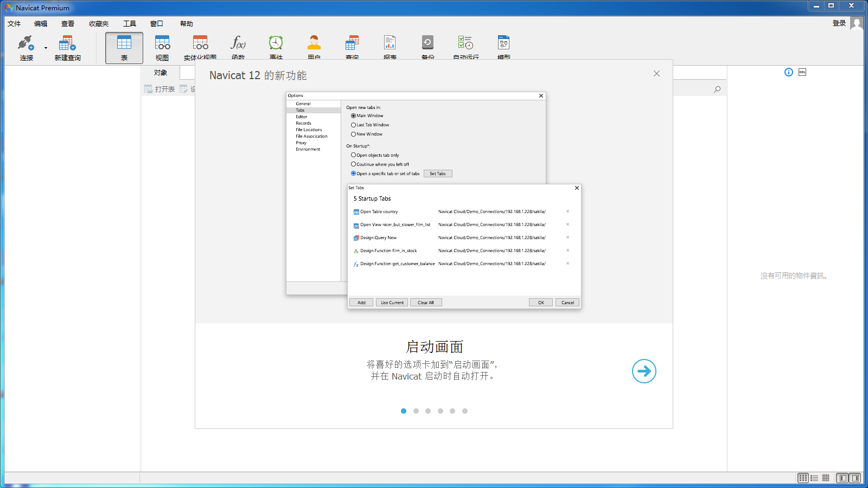Image resolution: width=868 pixels, height=488 pixels.
Task: Open the 文件 menu
Action: click(x=14, y=23)
